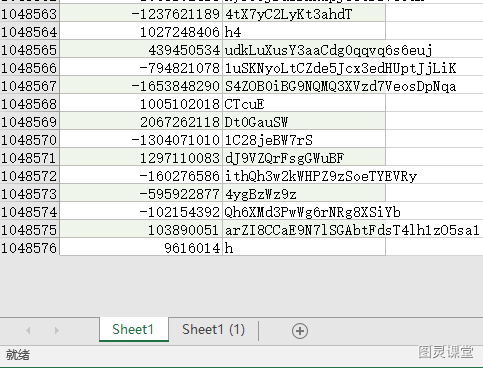
Task: Click text cell starting arZI8CCaE9N7l
Action: click(x=304, y=230)
